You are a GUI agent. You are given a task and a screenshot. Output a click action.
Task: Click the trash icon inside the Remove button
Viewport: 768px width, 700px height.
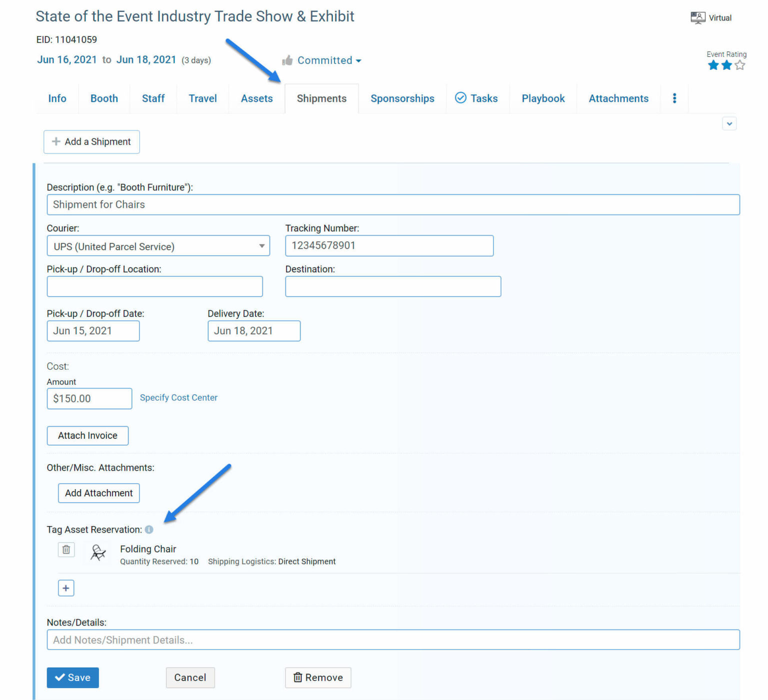point(298,678)
